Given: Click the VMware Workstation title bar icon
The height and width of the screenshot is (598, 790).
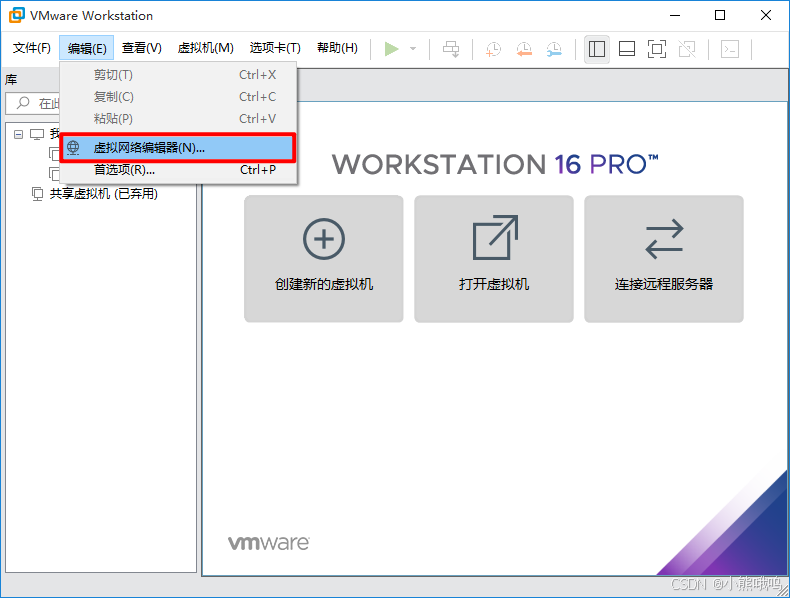Looking at the screenshot, I should (x=16, y=15).
